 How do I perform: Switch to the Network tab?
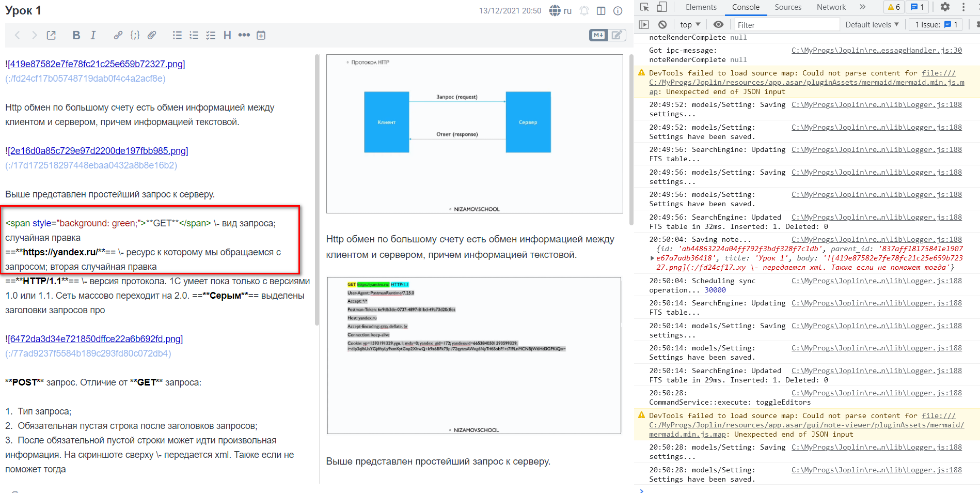[x=831, y=7]
